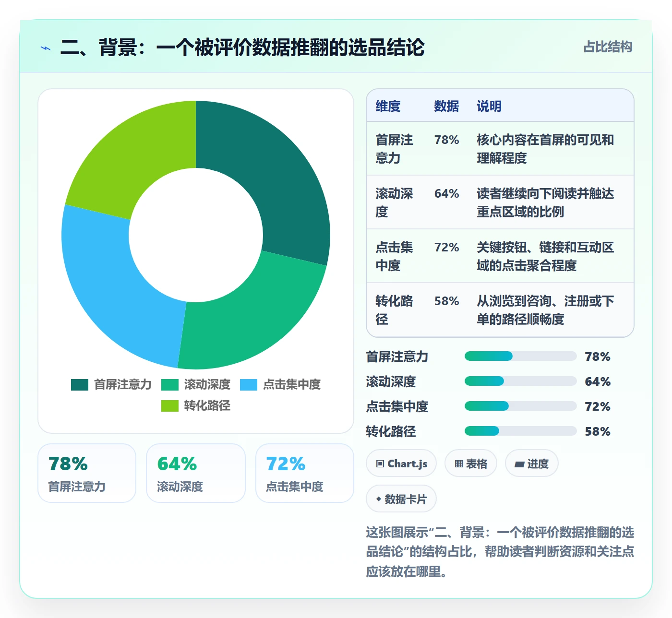Viewport: 672px width, 618px height.
Task: Select the 数据卡片 tag chip
Action: pyautogui.click(x=401, y=499)
